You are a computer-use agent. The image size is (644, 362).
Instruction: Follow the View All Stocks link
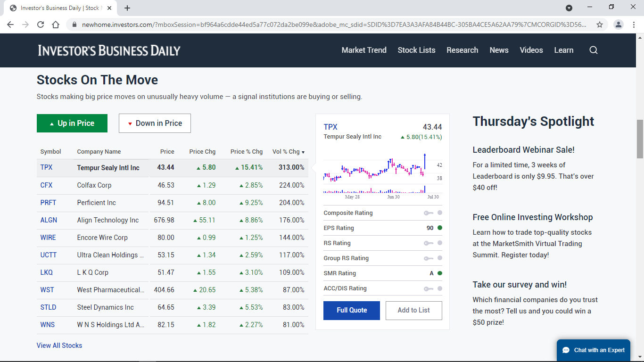pos(59,346)
